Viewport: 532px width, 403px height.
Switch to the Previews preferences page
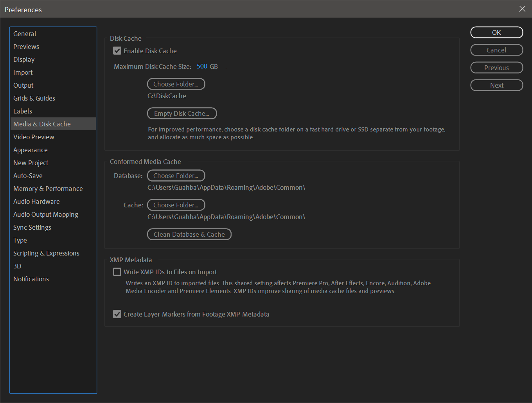coord(26,46)
